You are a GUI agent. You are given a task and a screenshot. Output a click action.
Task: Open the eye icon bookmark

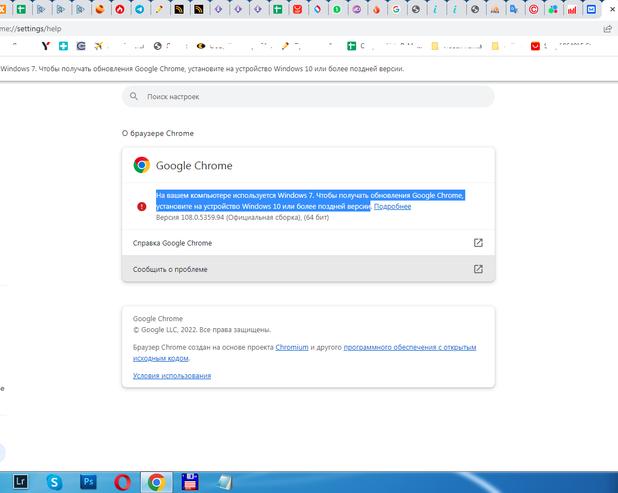click(x=201, y=46)
